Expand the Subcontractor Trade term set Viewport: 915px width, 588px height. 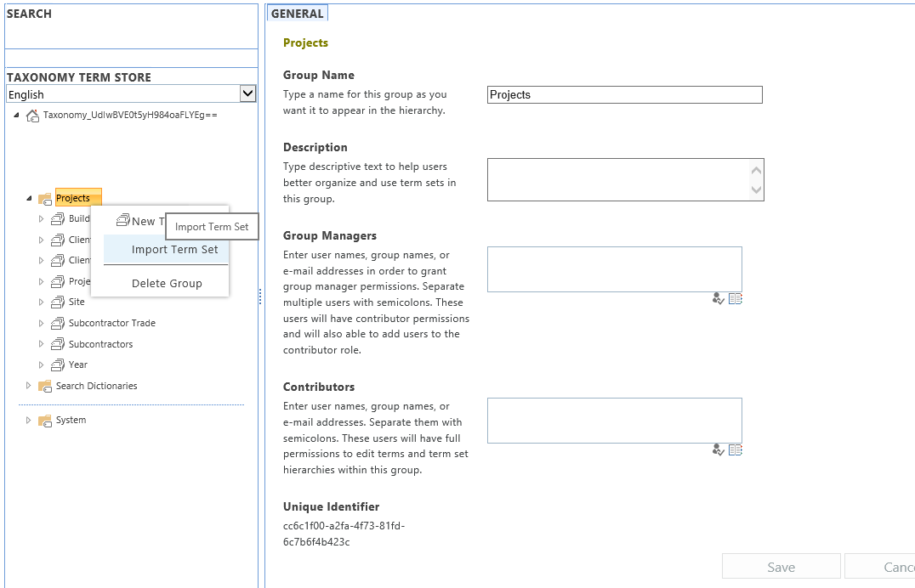[41, 323]
